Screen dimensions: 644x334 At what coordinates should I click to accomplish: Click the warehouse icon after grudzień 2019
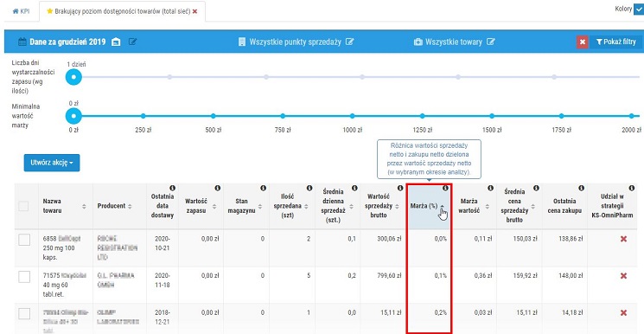tap(116, 42)
